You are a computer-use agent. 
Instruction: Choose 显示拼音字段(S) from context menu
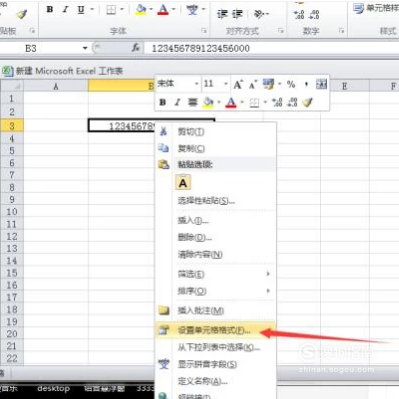(x=216, y=364)
